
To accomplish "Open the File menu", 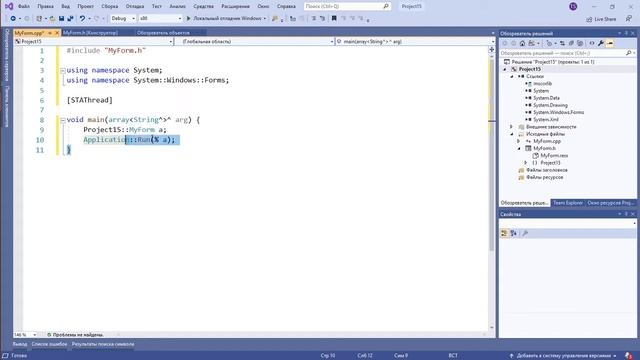I will (x=24, y=7).
